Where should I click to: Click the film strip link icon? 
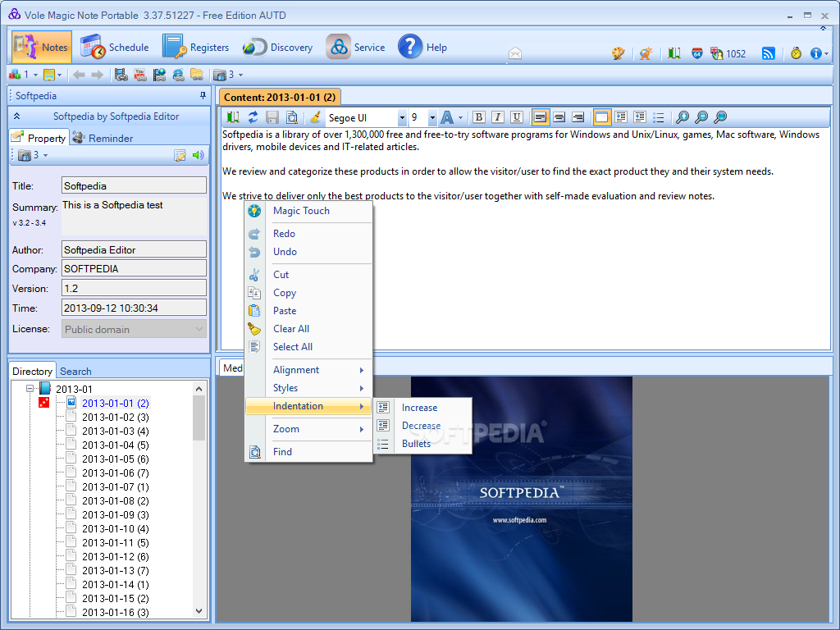121,75
